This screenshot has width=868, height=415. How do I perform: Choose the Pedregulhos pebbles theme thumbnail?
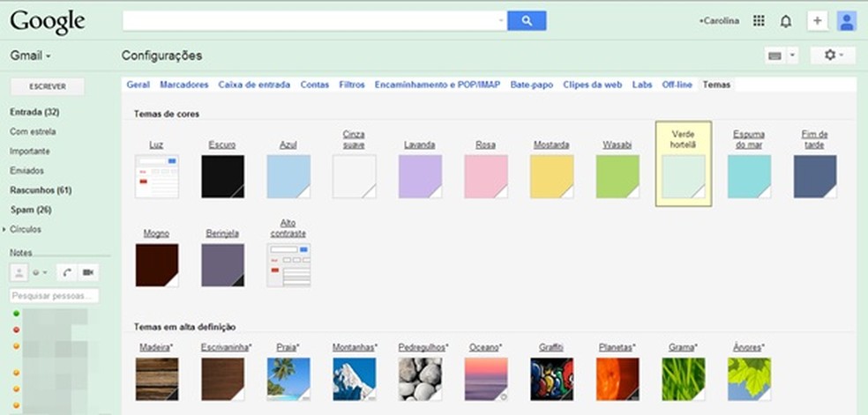coord(420,379)
